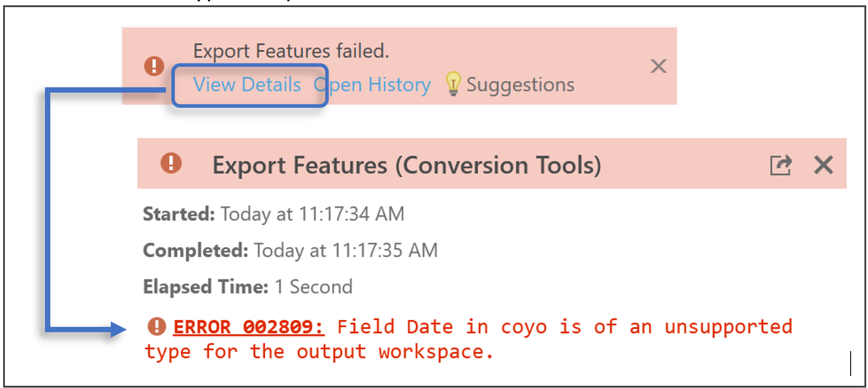868x388 pixels.
Task: Click the error icon beside Export Features failed
Action: click(x=153, y=66)
